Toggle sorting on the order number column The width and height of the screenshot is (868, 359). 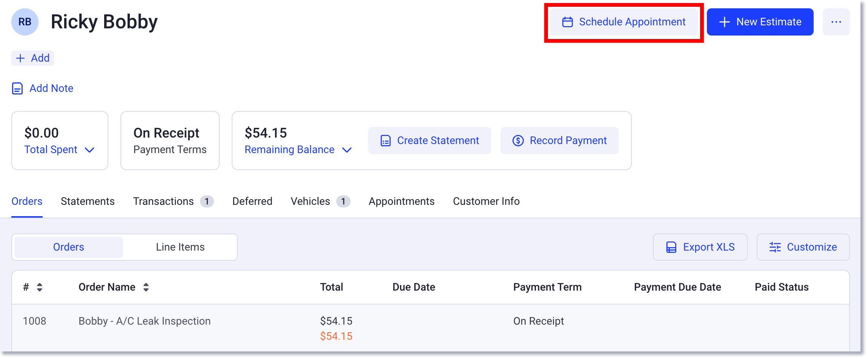click(39, 287)
